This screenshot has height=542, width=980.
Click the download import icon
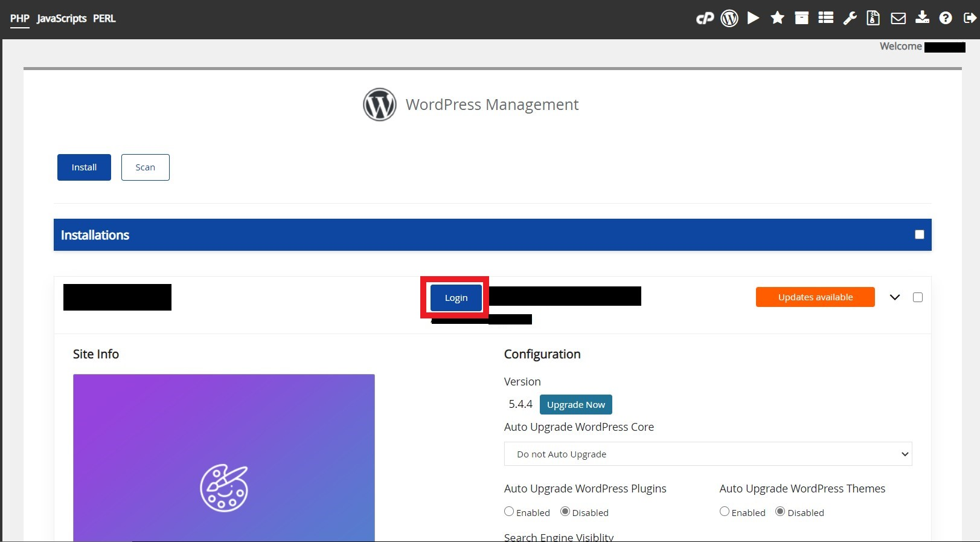922,18
